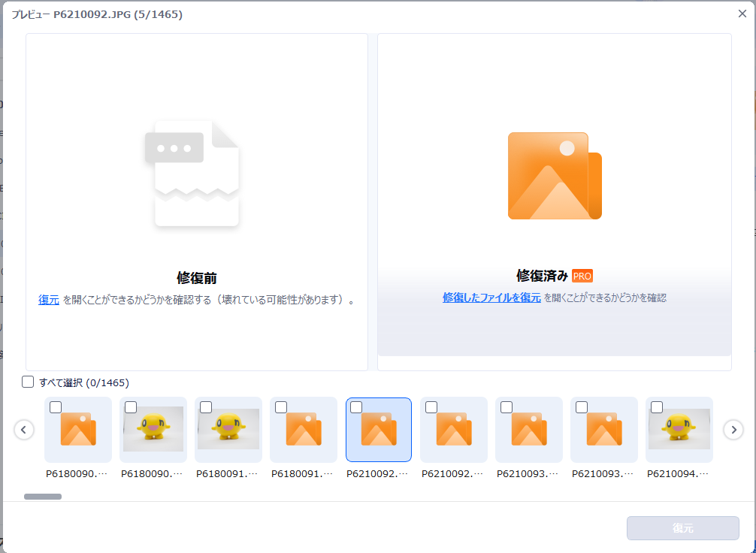Click the right arrow to show more thumbnails
This screenshot has width=756, height=553.
click(x=733, y=430)
